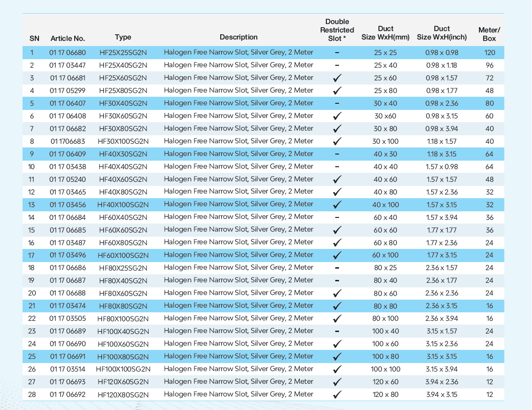Click the checkmark in the HF80X100SG2N row

[x=337, y=319]
